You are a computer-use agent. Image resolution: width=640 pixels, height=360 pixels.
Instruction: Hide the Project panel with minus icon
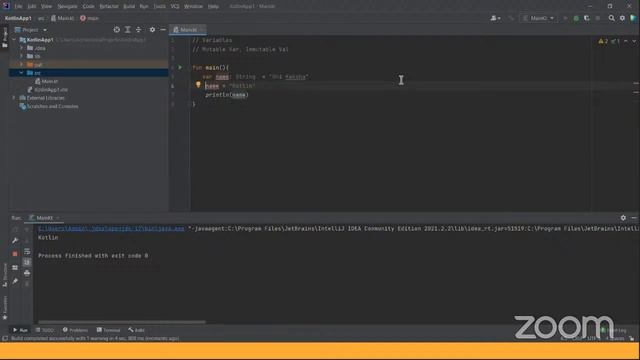click(163, 29)
